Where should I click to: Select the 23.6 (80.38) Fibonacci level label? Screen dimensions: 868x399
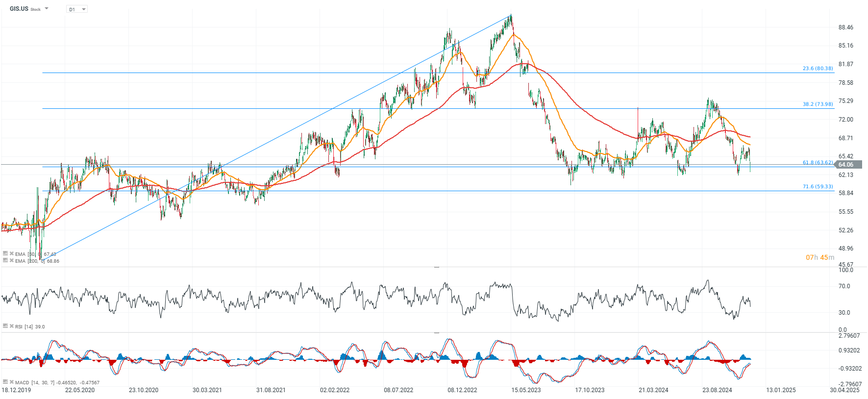pos(818,69)
